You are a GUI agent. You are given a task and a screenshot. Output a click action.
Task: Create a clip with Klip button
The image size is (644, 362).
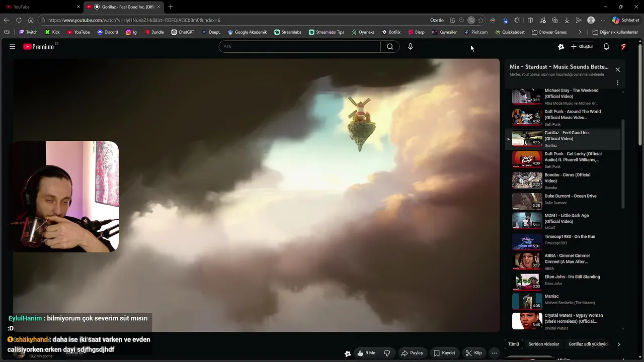click(474, 353)
